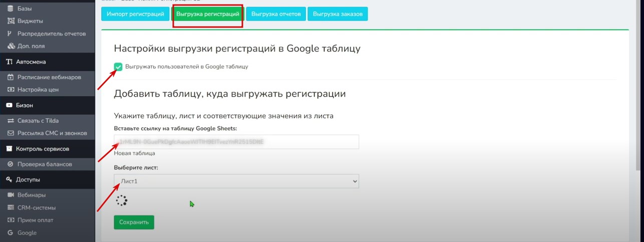
Task: Click the checkmark icon for Проверка балансов
Action: [x=11, y=164]
